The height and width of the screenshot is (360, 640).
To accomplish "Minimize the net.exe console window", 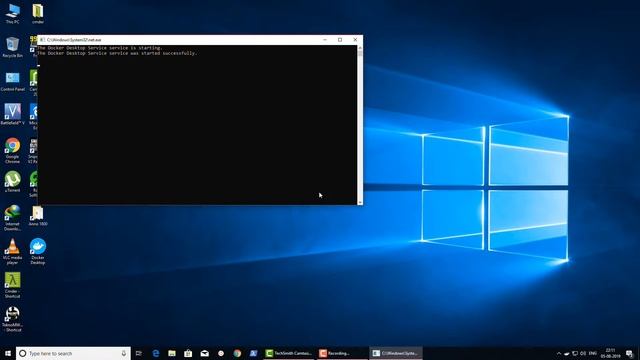I will pyautogui.click(x=325, y=40).
